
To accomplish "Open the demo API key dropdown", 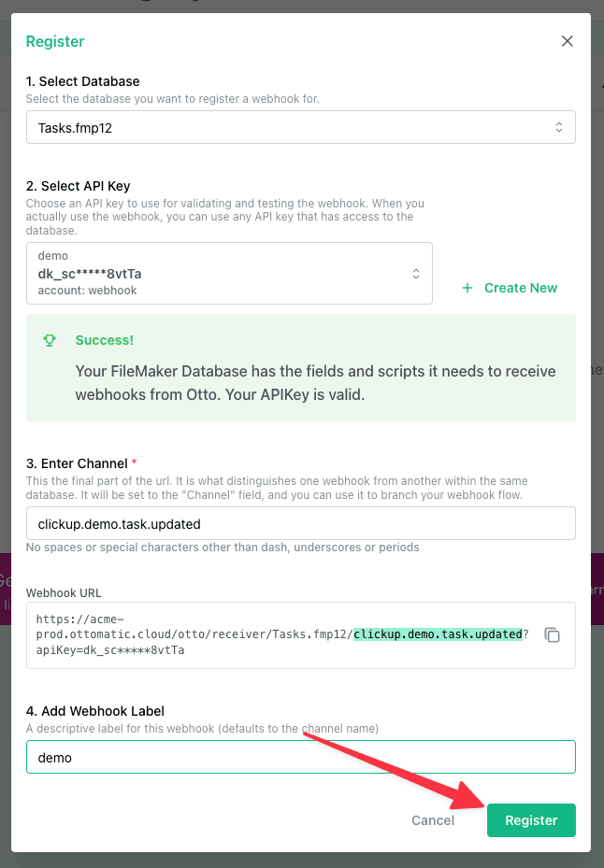I will [229, 271].
